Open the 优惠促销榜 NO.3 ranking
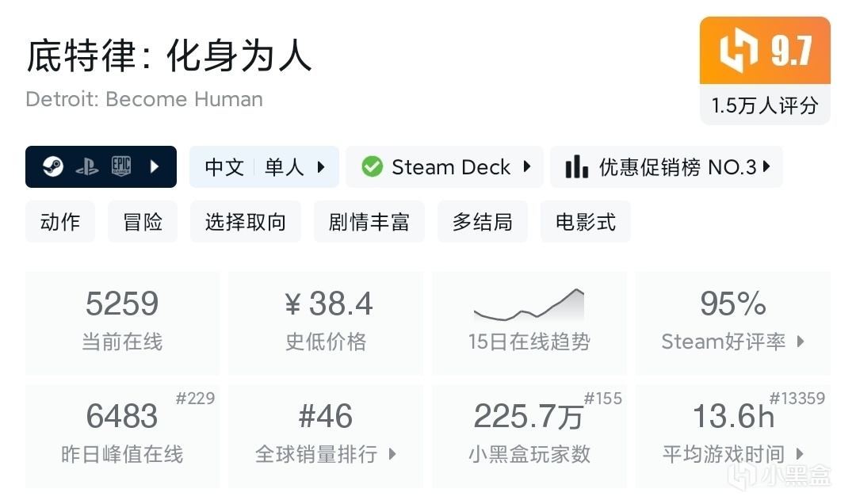856x504 pixels. click(667, 166)
